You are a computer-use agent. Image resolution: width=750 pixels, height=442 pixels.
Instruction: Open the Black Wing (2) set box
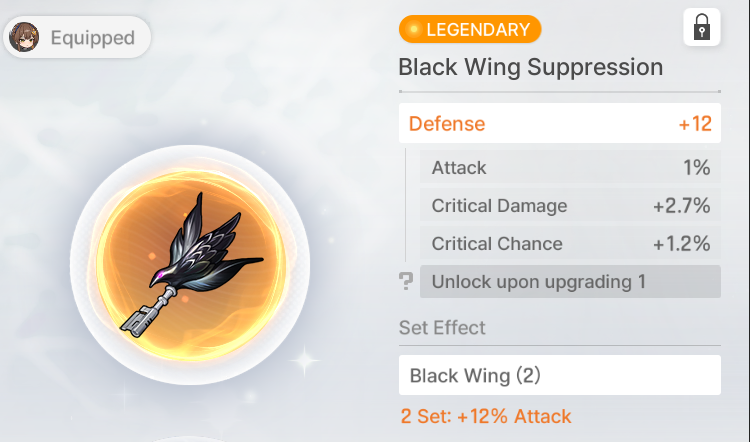click(560, 375)
